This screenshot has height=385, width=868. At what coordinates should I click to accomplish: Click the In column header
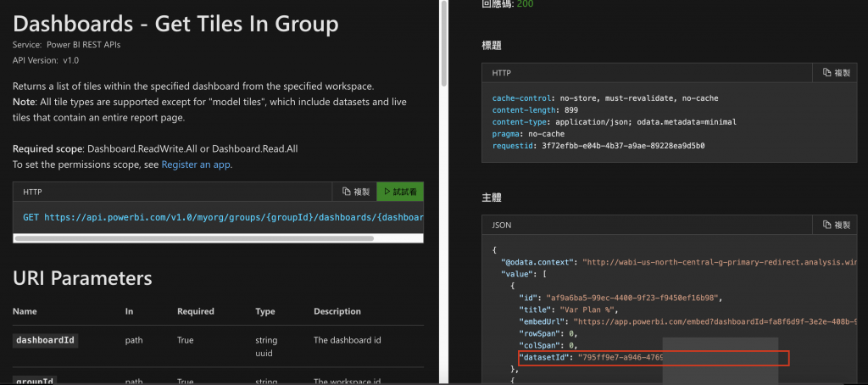click(x=129, y=311)
